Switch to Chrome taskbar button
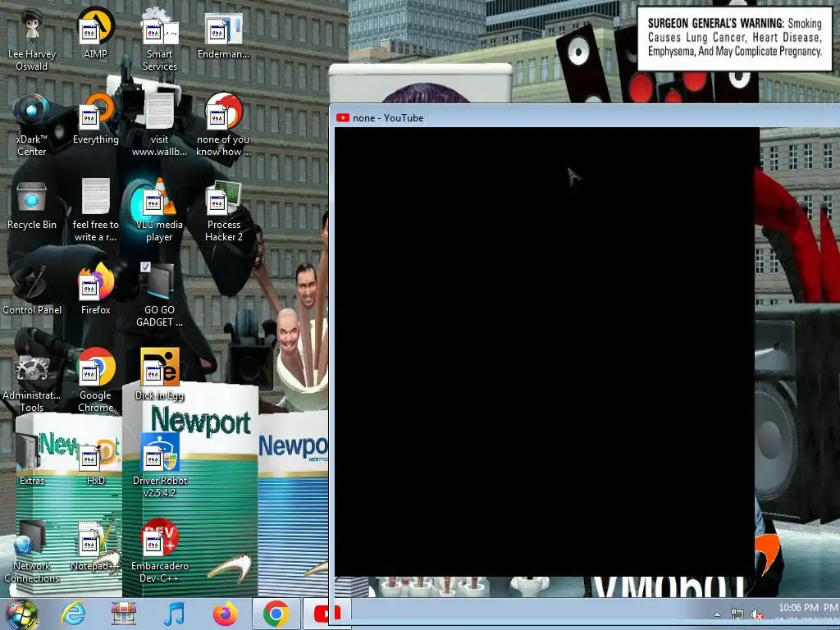 tap(276, 614)
